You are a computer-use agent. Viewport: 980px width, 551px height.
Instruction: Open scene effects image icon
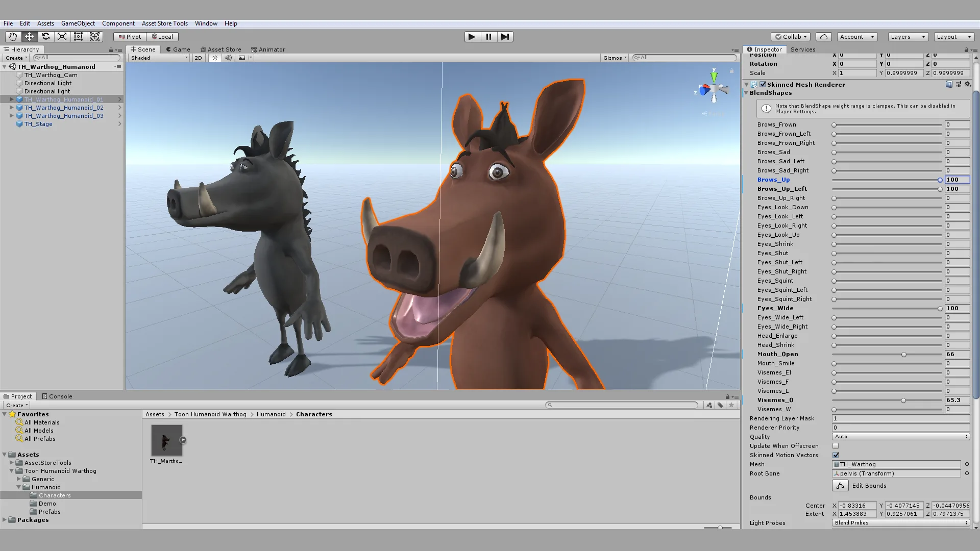pyautogui.click(x=242, y=58)
